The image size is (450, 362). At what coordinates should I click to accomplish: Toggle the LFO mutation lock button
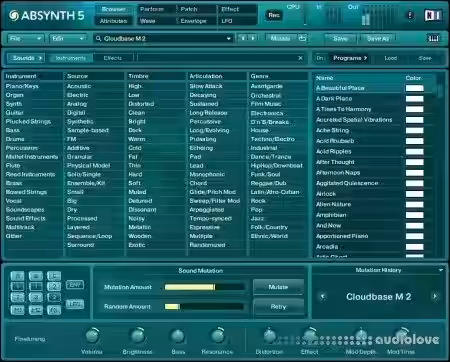tap(75, 304)
